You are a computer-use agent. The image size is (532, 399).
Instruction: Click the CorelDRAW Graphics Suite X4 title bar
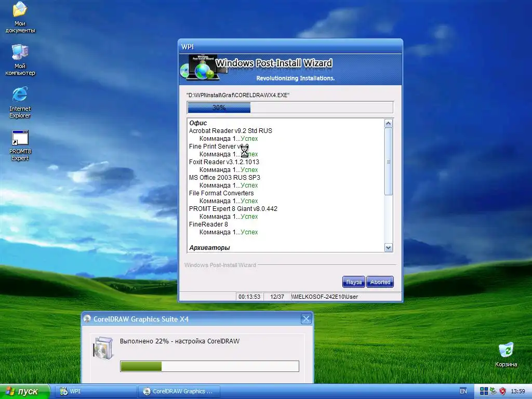197,319
